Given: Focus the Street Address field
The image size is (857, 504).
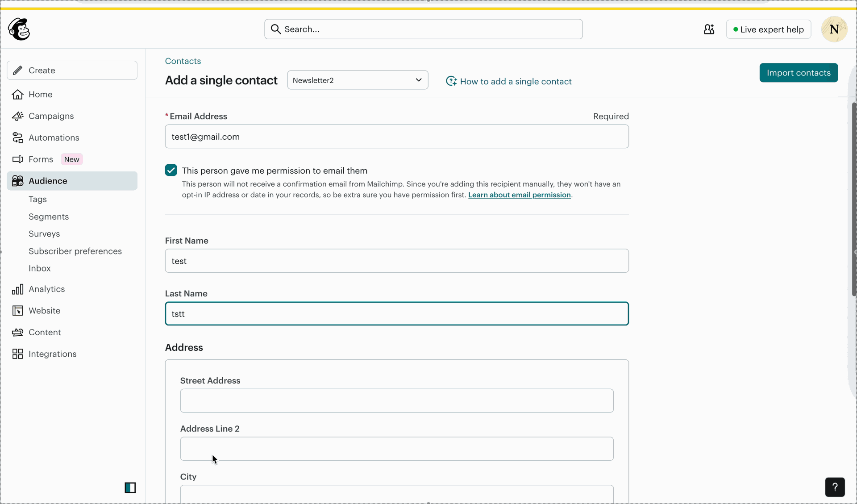Looking at the screenshot, I should pyautogui.click(x=397, y=400).
